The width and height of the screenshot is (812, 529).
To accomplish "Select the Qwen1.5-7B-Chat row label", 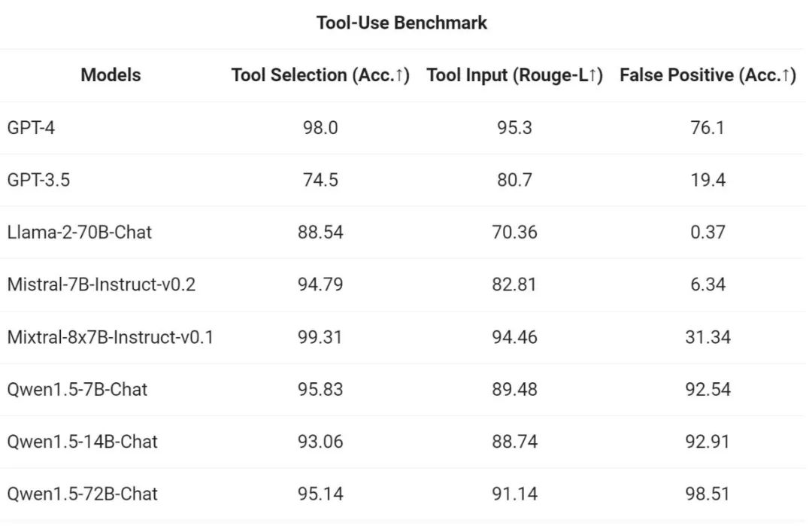I will point(77,390).
